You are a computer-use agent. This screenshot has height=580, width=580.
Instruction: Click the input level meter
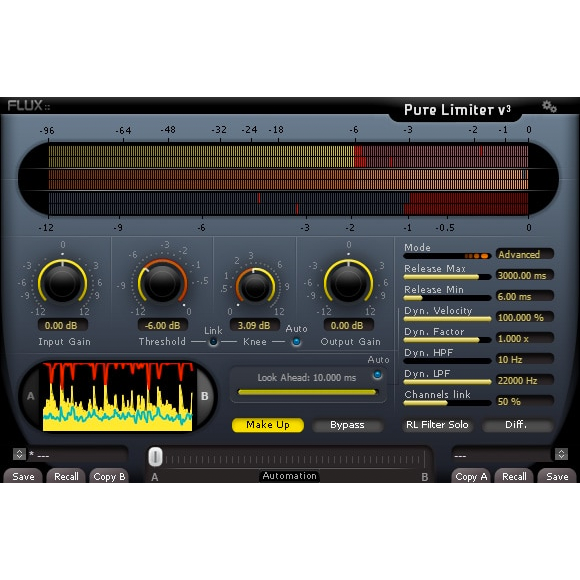click(x=288, y=156)
